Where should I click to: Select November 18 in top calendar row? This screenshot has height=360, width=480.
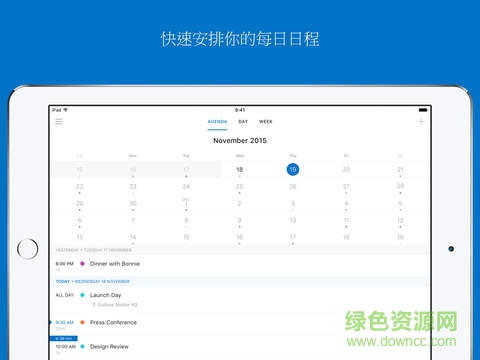[240, 170]
